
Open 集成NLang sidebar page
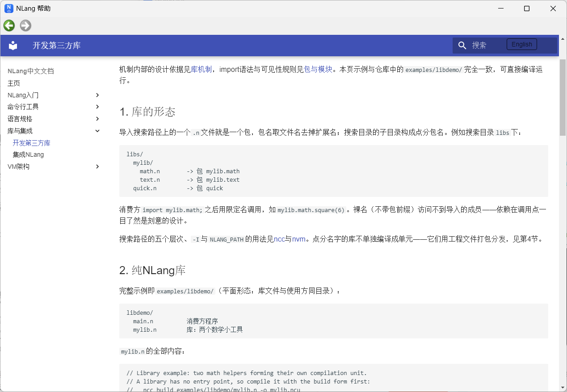point(28,154)
